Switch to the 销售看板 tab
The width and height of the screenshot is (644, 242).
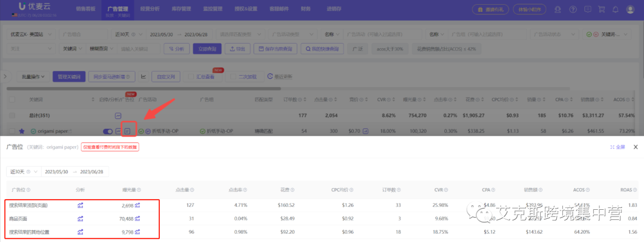85,8
